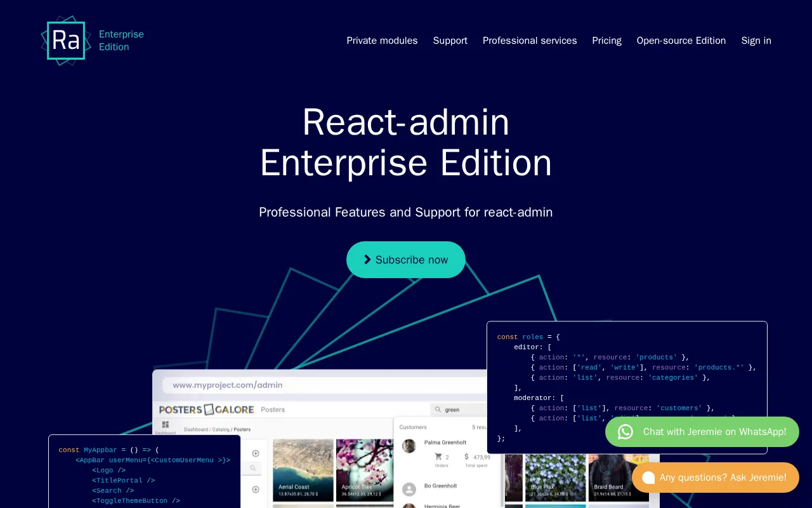Open the Open-source Edition link
This screenshot has height=508, width=812.
click(681, 41)
